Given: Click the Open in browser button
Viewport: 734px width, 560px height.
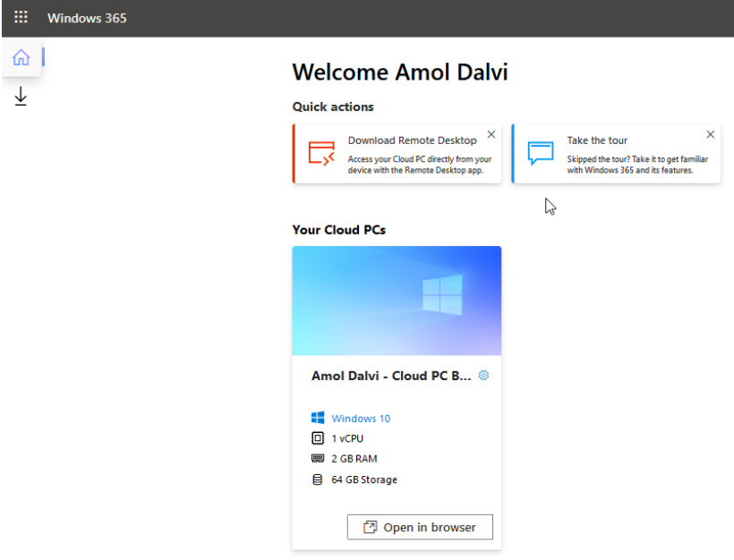Looking at the screenshot, I should (420, 527).
